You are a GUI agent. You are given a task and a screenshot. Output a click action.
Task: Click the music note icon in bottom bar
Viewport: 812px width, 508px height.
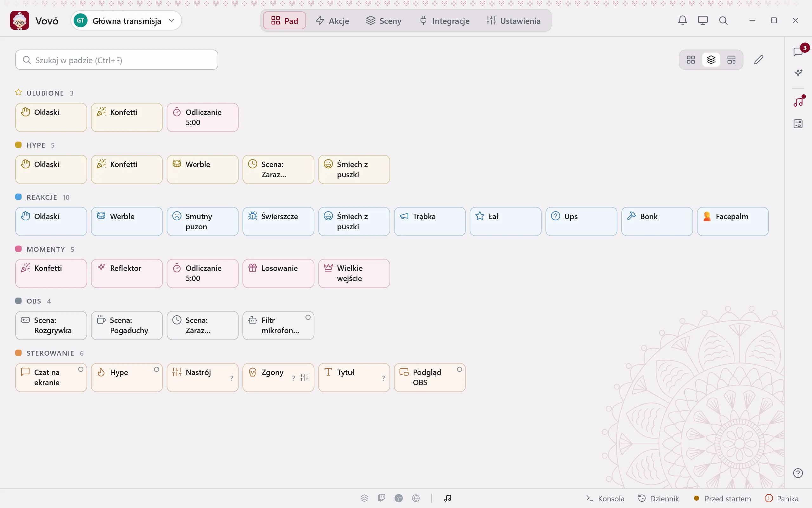(448, 498)
